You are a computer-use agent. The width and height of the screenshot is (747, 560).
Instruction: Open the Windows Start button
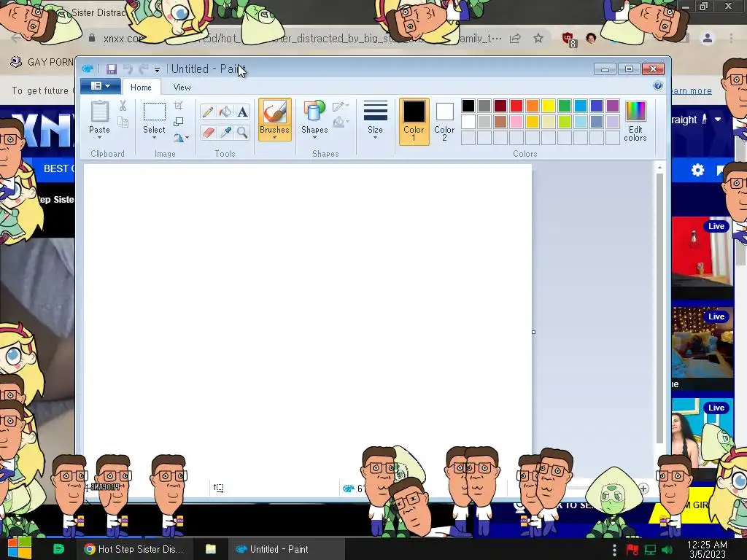(x=19, y=548)
